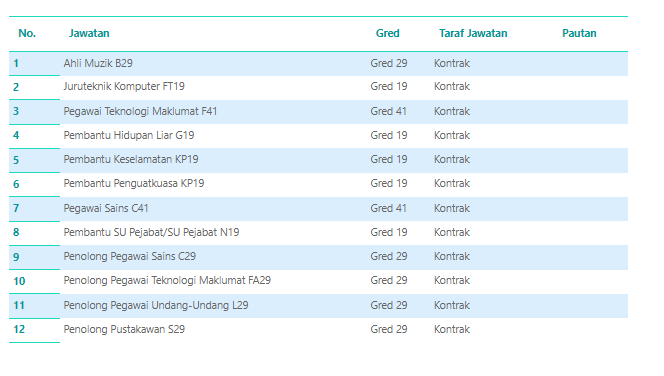
Task: Click row number 11 cell
Action: coord(34,306)
